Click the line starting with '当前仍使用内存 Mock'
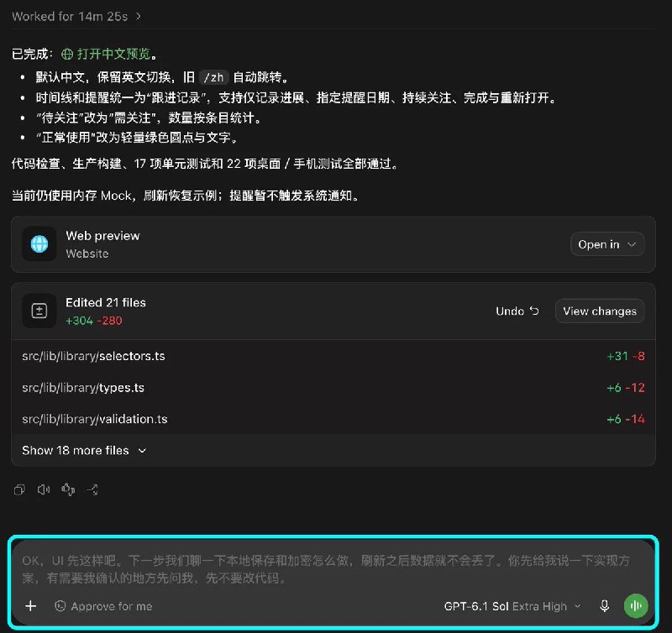The height and width of the screenshot is (633, 672). click(x=185, y=196)
